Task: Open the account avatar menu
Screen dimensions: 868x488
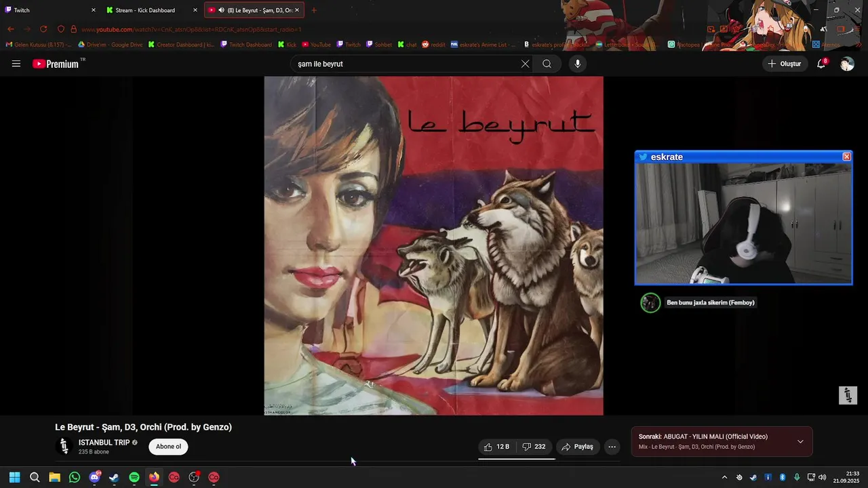Action: click(847, 64)
